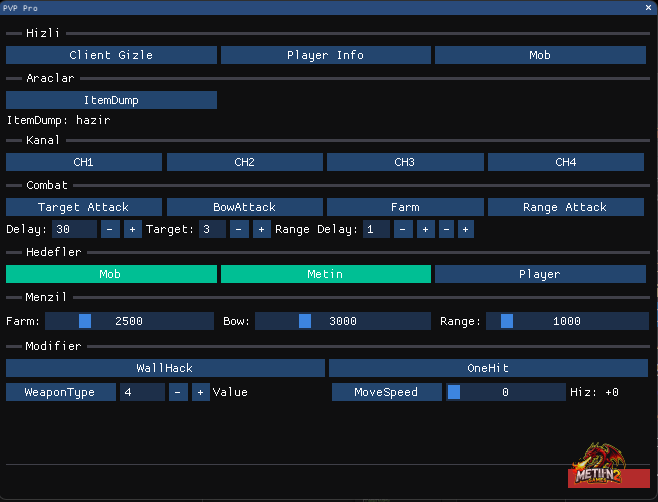
Task: Adjust the Bow range slider at 3000
Action: (343, 321)
